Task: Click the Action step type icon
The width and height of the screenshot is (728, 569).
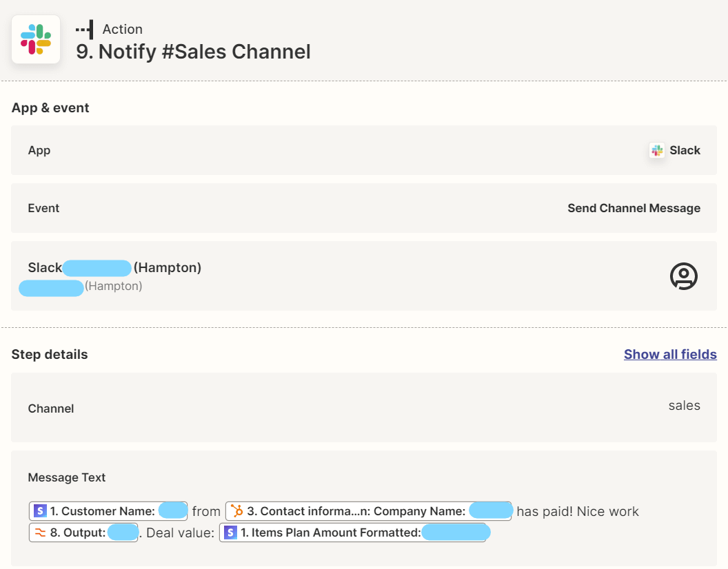Action: click(x=85, y=30)
